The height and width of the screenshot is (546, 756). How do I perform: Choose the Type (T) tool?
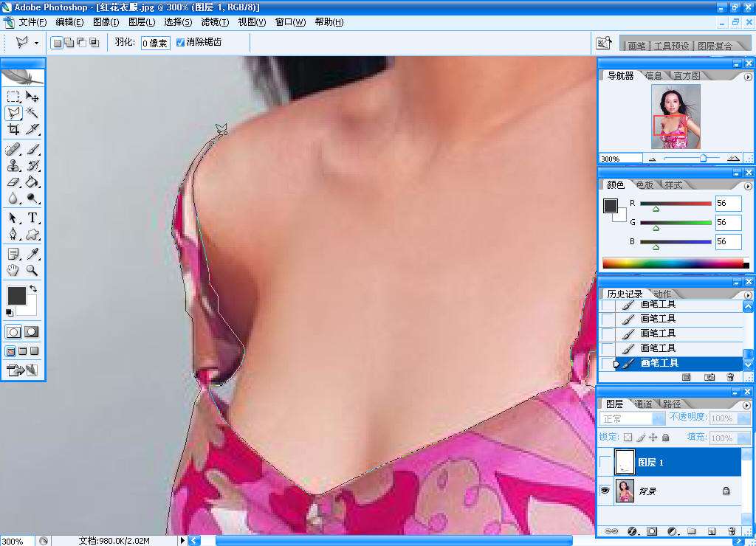32,218
